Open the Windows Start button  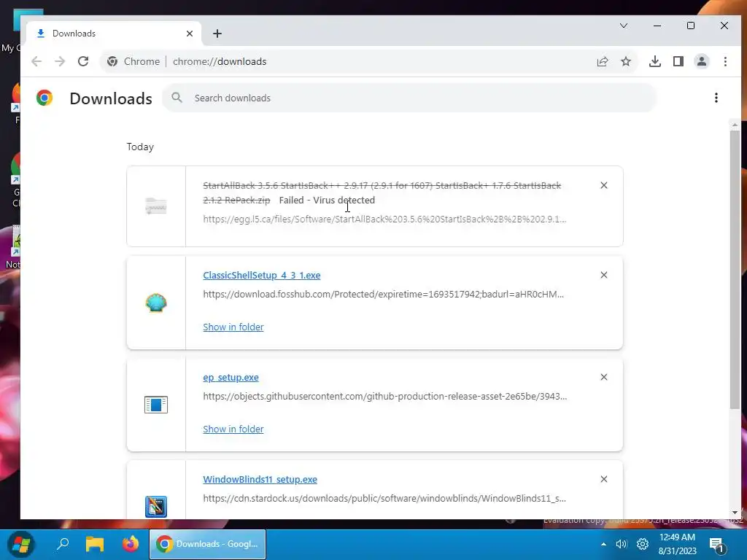pyautogui.click(x=21, y=544)
